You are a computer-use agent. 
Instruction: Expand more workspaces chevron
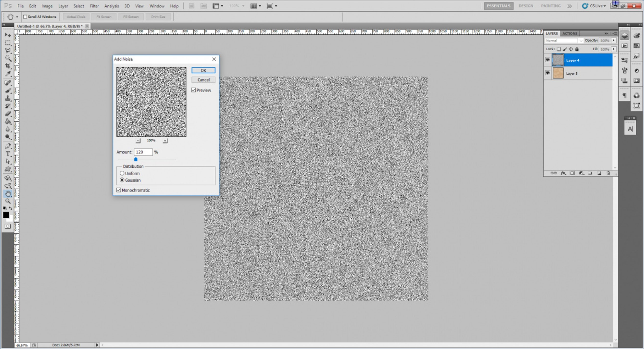click(570, 6)
